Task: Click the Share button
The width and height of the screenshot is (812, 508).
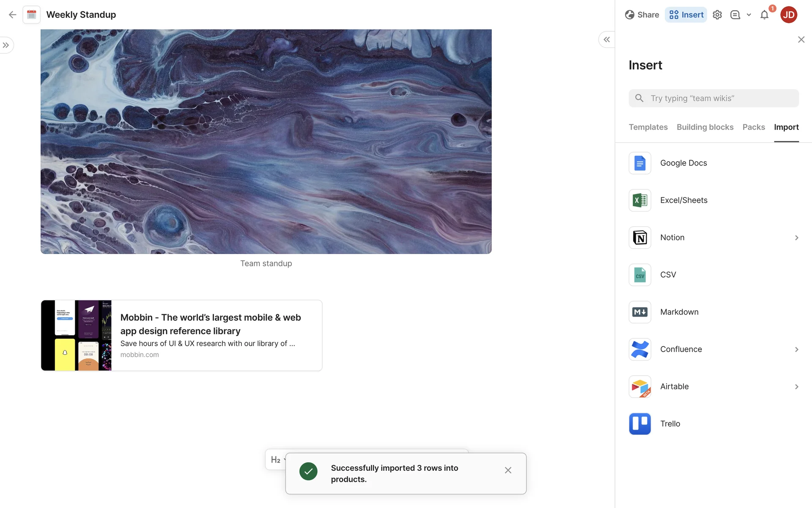Action: (x=642, y=15)
